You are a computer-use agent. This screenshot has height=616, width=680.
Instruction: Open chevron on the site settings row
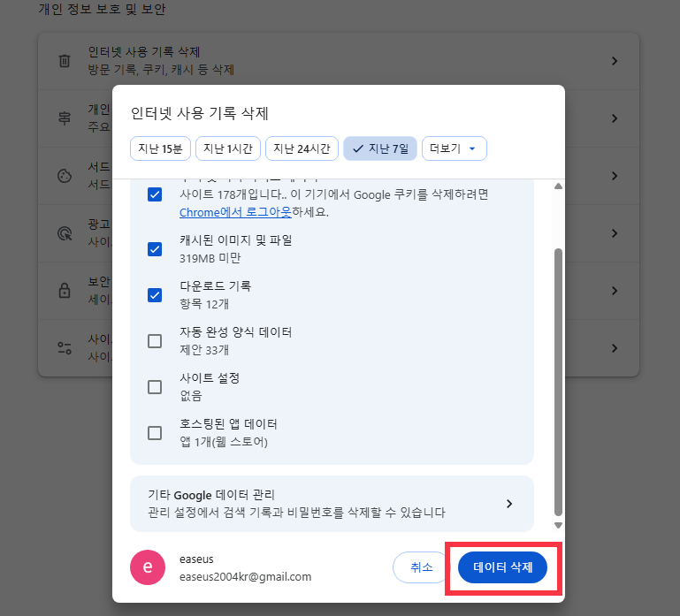(615, 348)
